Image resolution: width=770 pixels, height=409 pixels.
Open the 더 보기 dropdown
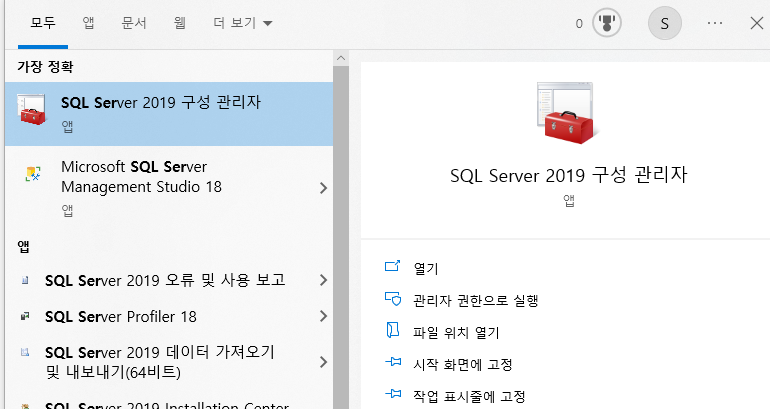pyautogui.click(x=243, y=23)
